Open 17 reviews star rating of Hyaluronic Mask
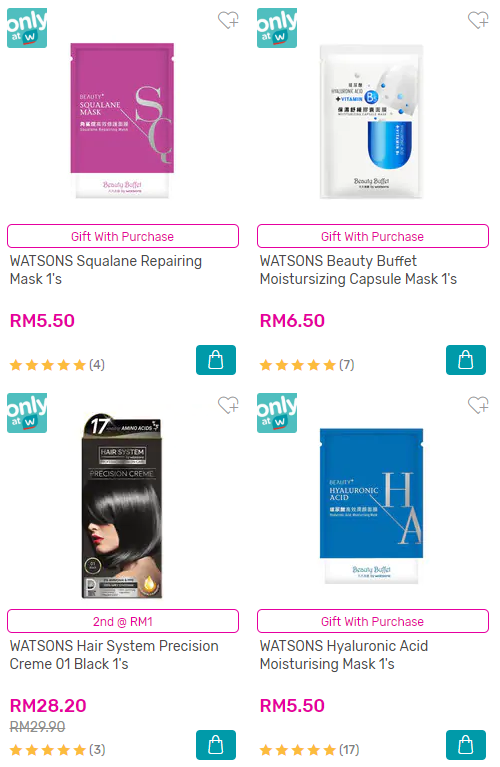Viewport: 500px width, 767px height. point(309,750)
